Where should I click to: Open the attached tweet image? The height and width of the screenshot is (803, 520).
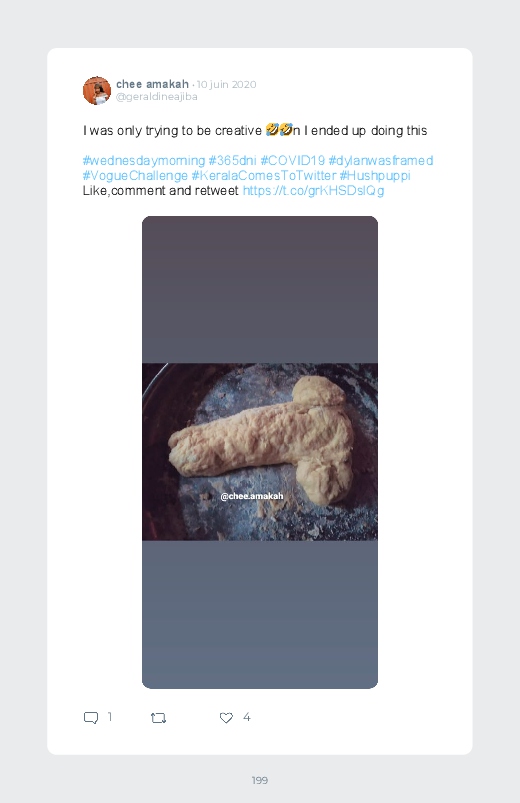click(x=260, y=452)
